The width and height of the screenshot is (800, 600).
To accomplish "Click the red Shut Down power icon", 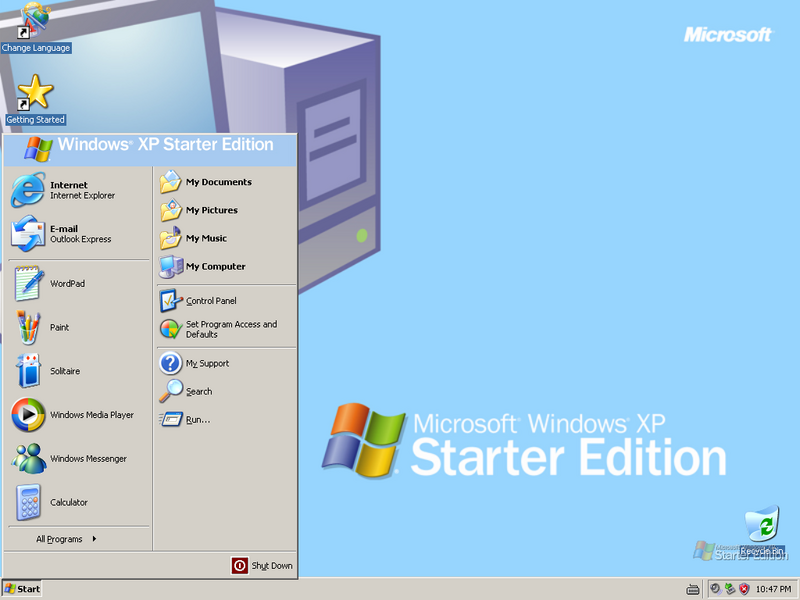I will pos(240,565).
